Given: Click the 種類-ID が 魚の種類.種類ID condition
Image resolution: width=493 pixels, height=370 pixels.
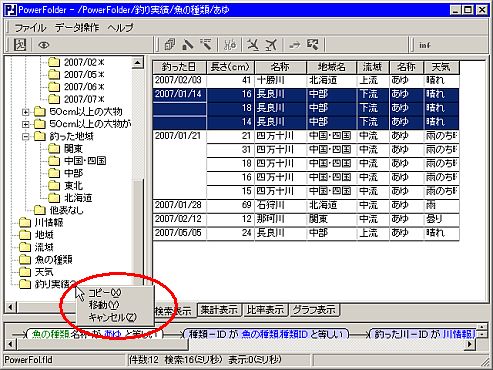Looking at the screenshot, I should pyautogui.click(x=267, y=334).
